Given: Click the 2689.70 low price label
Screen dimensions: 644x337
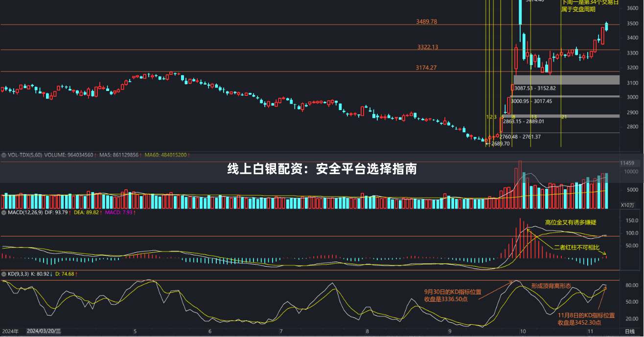Looking at the screenshot, I should pyautogui.click(x=500, y=144).
